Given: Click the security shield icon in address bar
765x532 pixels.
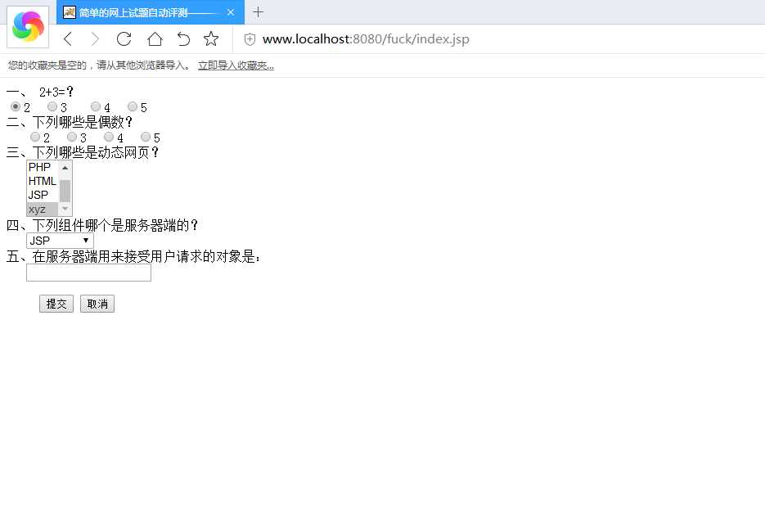Looking at the screenshot, I should pyautogui.click(x=250, y=39).
